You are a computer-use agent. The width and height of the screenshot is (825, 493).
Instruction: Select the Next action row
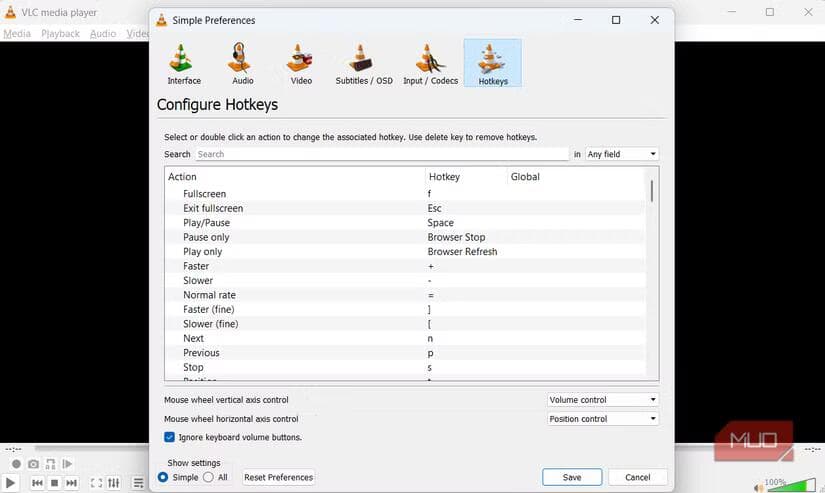point(405,338)
